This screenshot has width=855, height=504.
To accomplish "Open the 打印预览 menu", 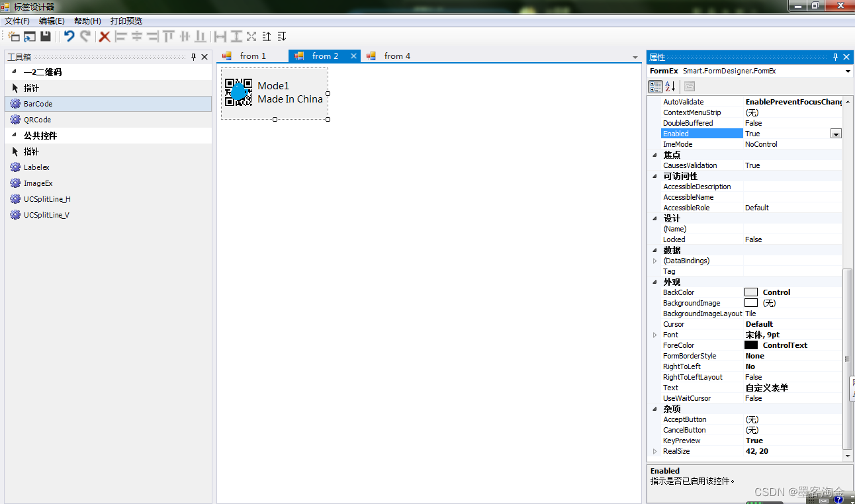I will click(126, 21).
